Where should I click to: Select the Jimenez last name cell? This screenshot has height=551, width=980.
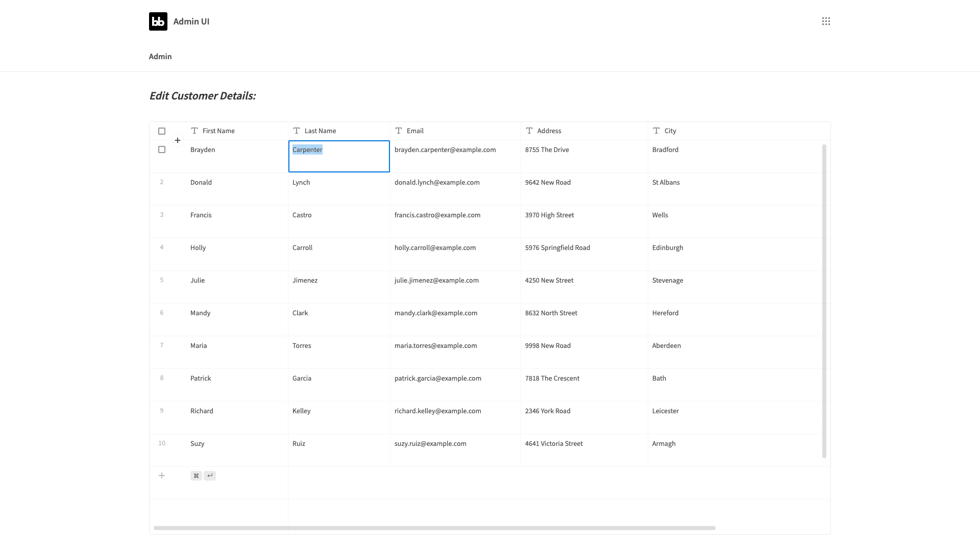click(x=339, y=287)
